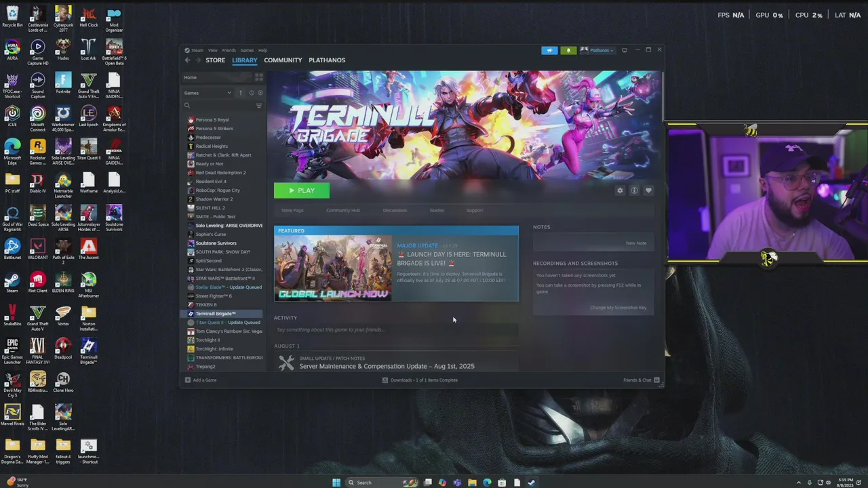This screenshot has width=868, height=488.
Task: Select Persona 5 Royal in the library list
Action: coord(212,120)
